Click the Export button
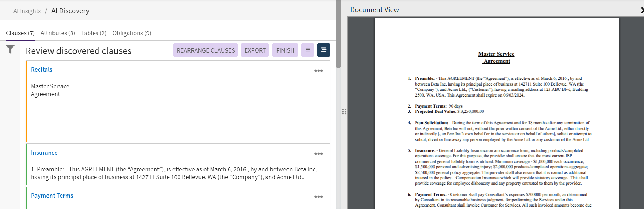The height and width of the screenshot is (209, 644). [255, 50]
